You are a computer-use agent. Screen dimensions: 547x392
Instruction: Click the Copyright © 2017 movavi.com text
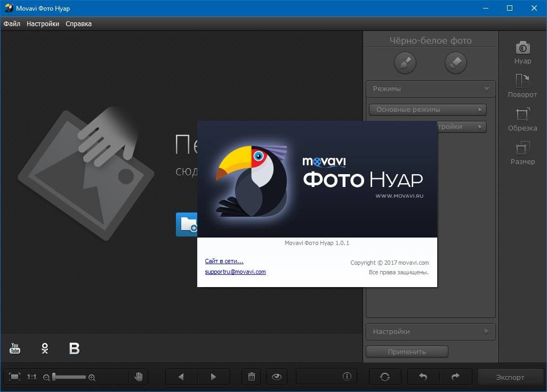coord(389,263)
